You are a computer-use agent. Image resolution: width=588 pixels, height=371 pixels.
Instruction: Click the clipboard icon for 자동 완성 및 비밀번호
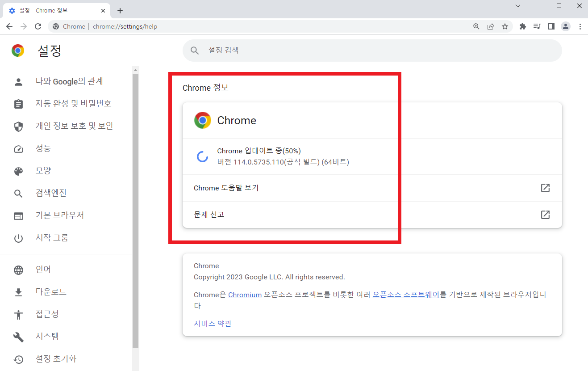point(18,104)
